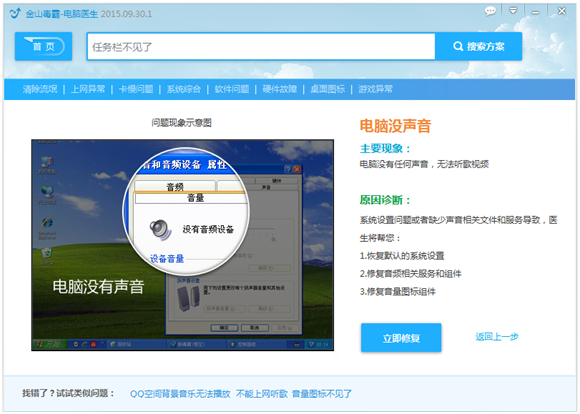Click the speaker icon in the illustration

[160, 229]
